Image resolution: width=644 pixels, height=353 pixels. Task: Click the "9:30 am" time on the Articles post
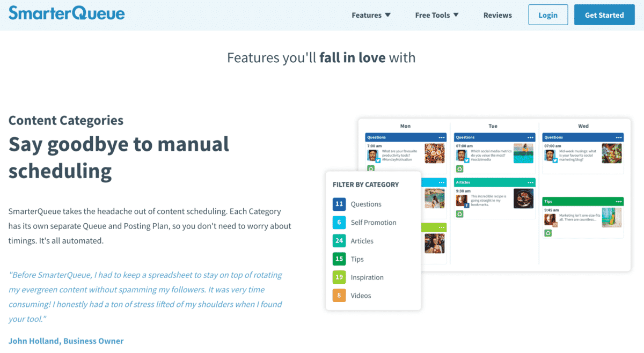[463, 191]
